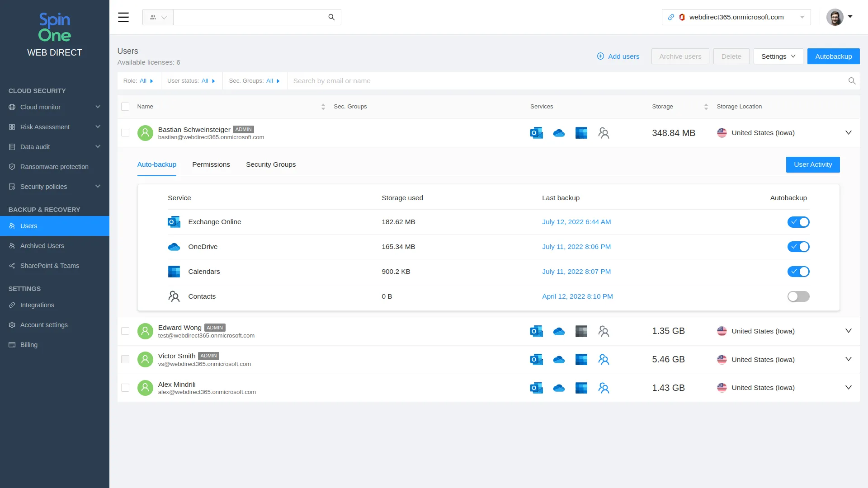Screen dimensions: 868x488
Task: Open the Settings dropdown button
Action: point(778,56)
